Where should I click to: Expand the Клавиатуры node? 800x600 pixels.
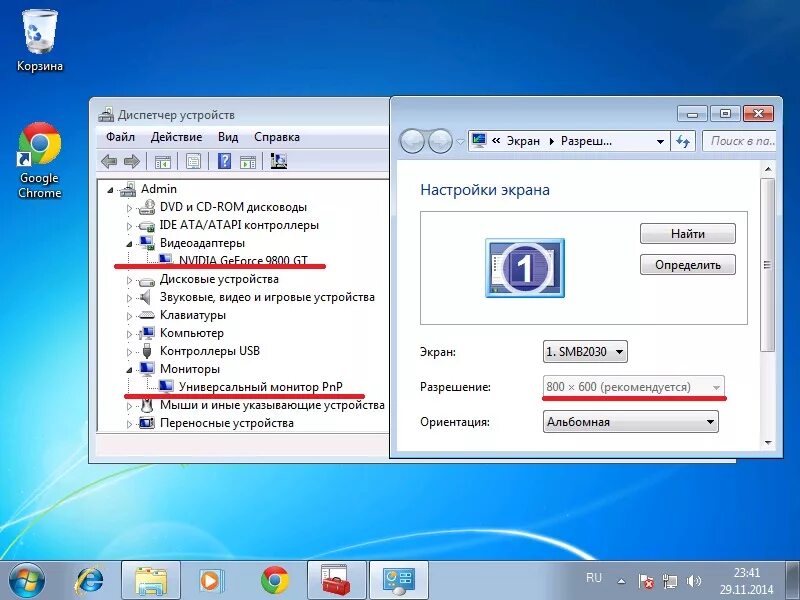click(x=129, y=316)
